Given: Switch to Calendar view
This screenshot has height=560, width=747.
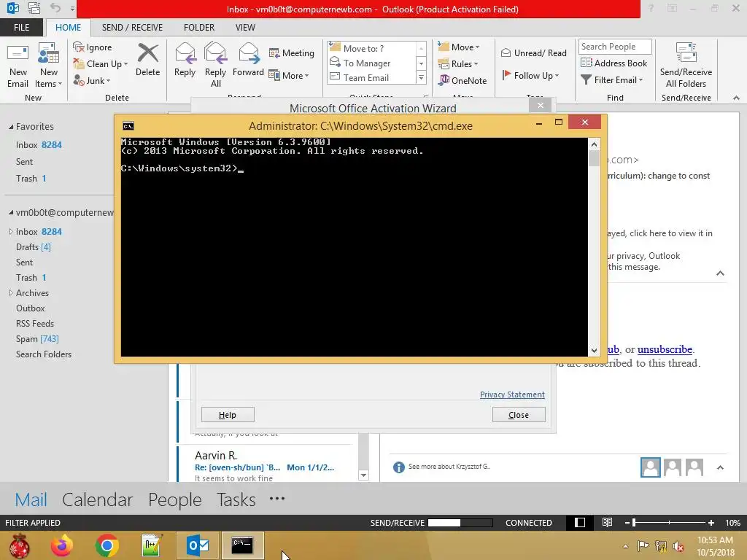Looking at the screenshot, I should pyautogui.click(x=97, y=499).
